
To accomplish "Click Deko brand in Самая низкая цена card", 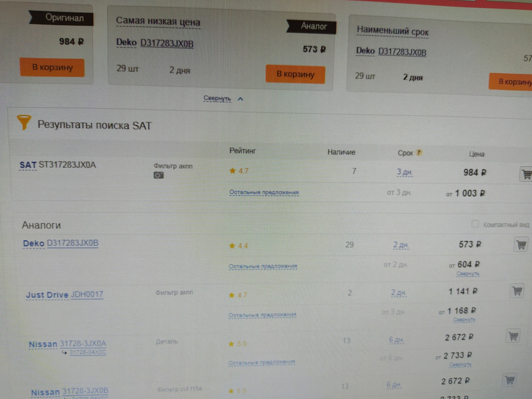I will (x=126, y=43).
